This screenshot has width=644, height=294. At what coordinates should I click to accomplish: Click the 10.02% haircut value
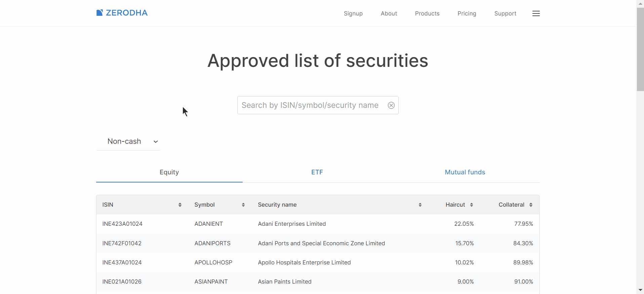click(x=465, y=262)
